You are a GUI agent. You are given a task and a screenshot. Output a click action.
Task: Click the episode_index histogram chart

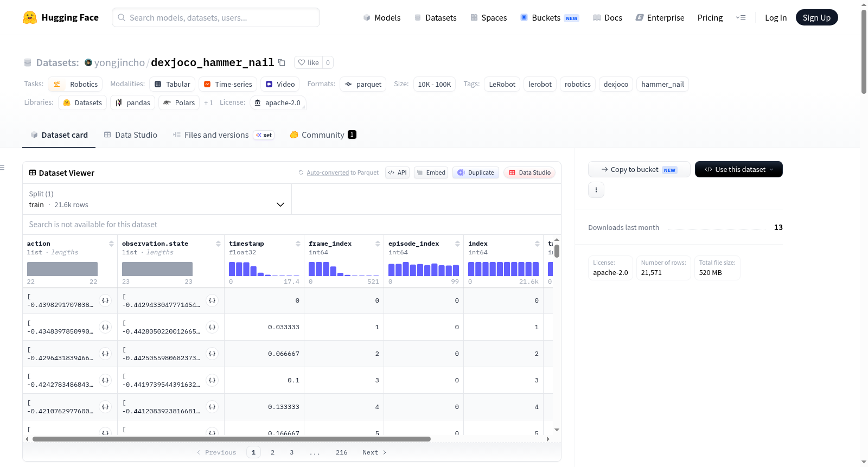coord(424,269)
